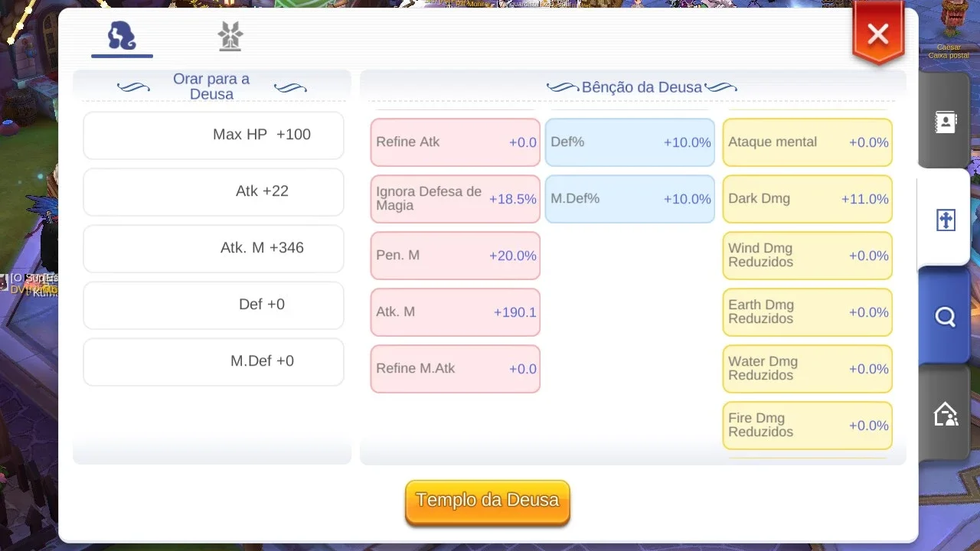Select the Atk +22 prayer row

pos(214,192)
